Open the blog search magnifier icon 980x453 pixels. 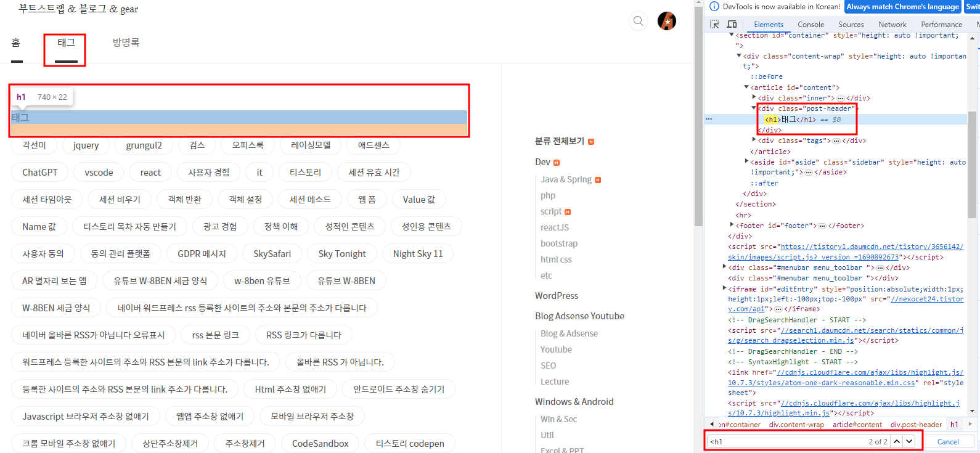(639, 21)
